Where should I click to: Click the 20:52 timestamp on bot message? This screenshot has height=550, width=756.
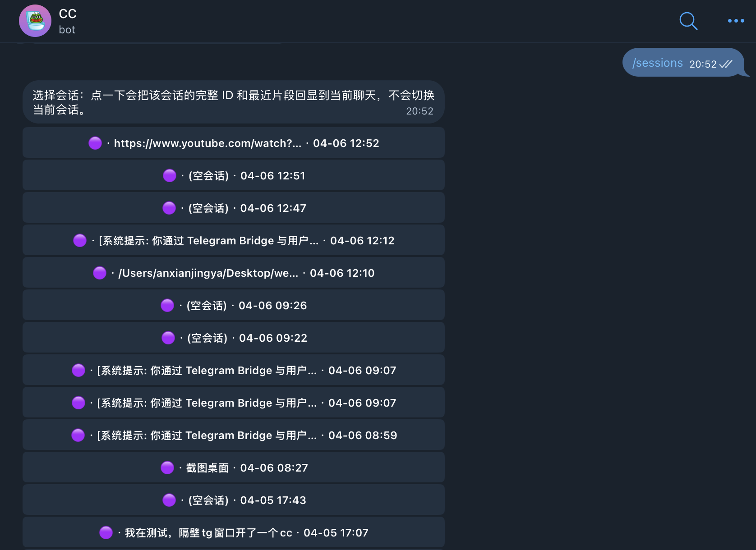[x=419, y=111]
